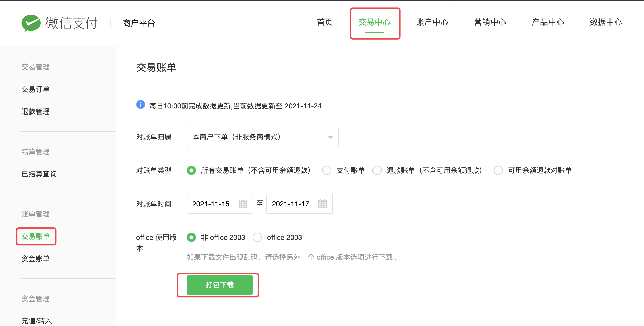Click dropdown arrow of 本商户下单 selector
Image resolution: width=644 pixels, height=326 pixels.
330,137
